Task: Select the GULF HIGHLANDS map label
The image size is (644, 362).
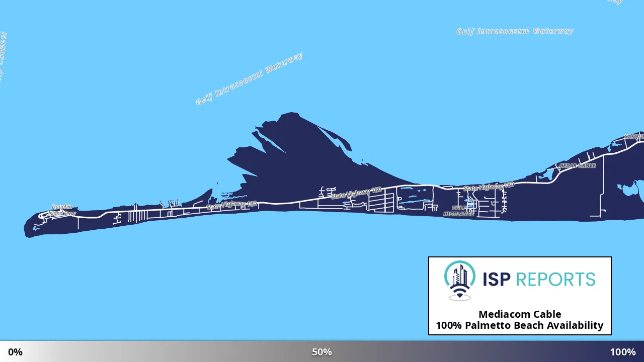Action: [458, 211]
